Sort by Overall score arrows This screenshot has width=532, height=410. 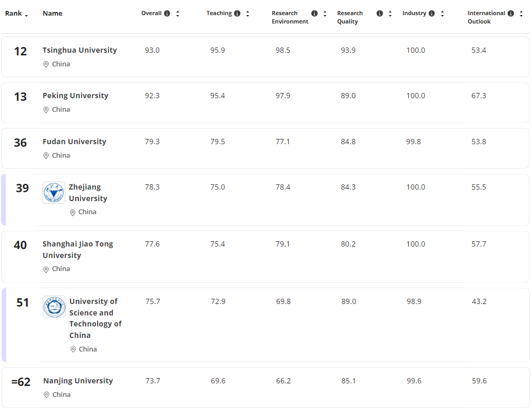(x=178, y=14)
